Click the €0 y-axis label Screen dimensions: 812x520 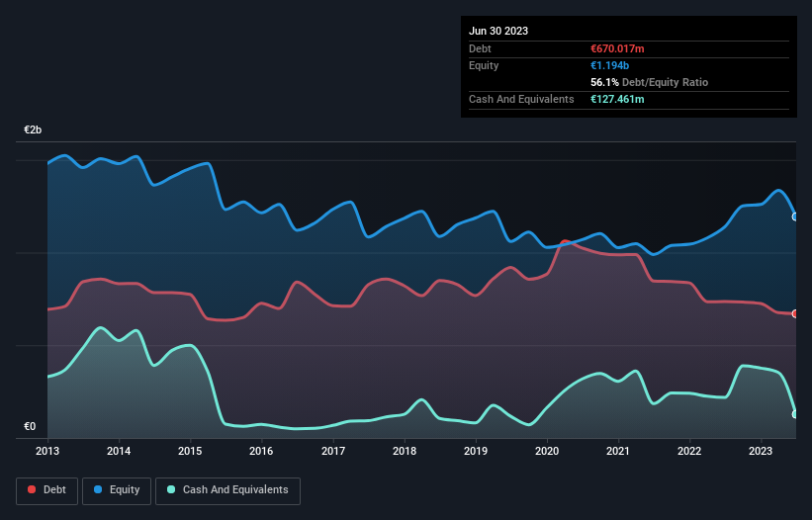[x=30, y=427]
